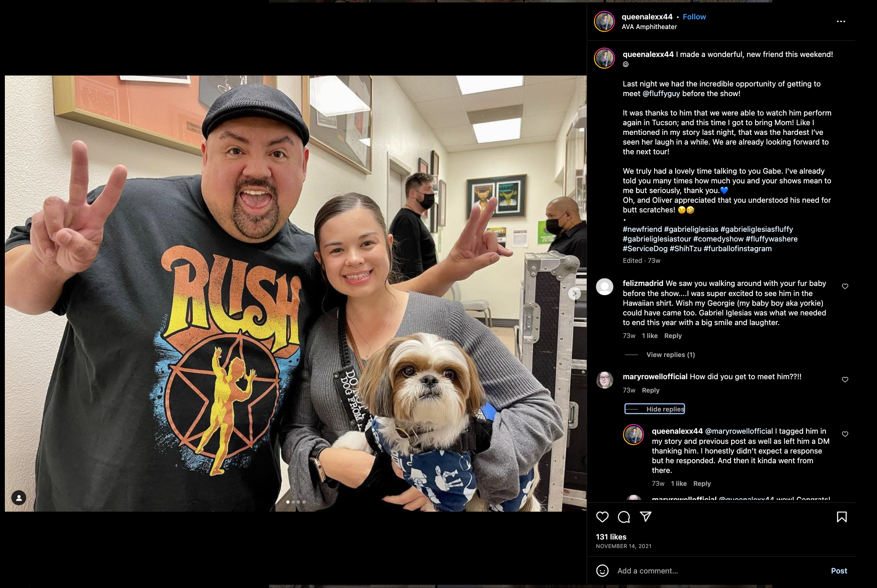The width and height of the screenshot is (877, 588).
Task: Collapse thread with Hide replies
Action: tap(655, 409)
